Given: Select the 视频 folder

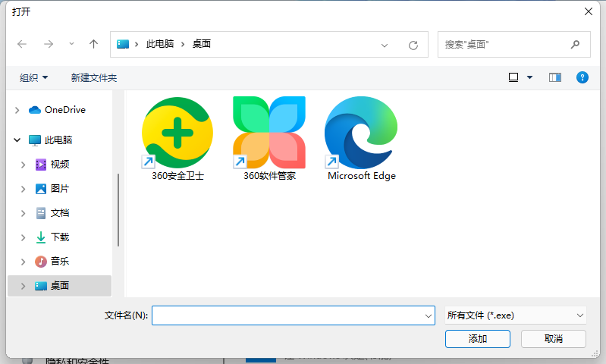Looking at the screenshot, I should (52, 165).
